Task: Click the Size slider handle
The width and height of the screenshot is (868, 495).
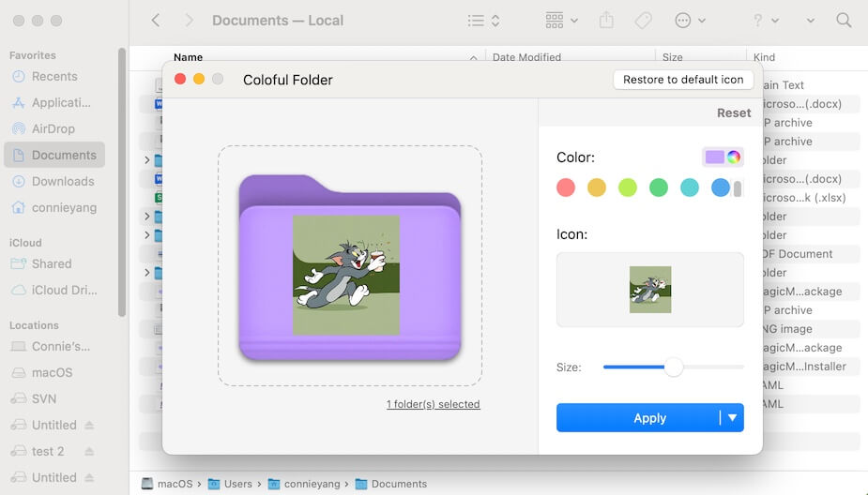Action: pos(673,367)
